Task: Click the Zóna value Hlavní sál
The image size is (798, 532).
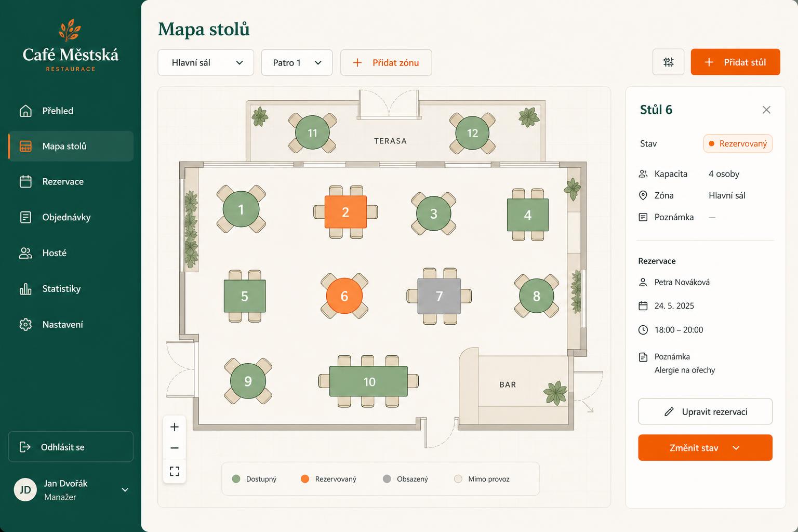Action: click(727, 195)
